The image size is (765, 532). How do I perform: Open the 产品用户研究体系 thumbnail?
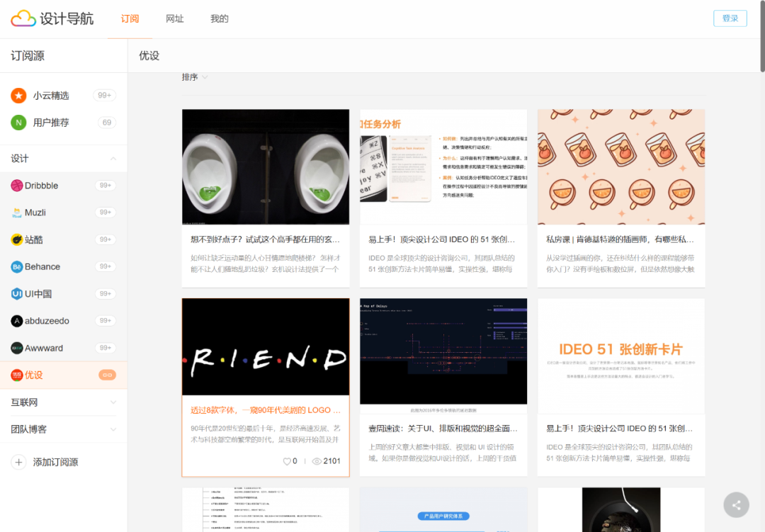tap(443, 509)
